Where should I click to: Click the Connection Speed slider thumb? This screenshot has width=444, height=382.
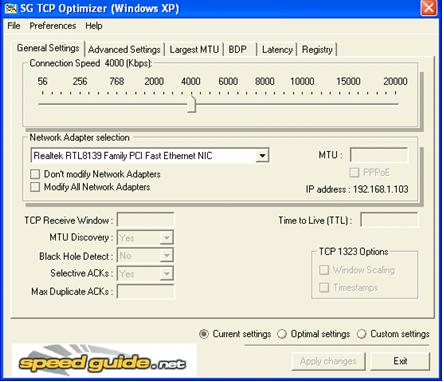tap(192, 104)
